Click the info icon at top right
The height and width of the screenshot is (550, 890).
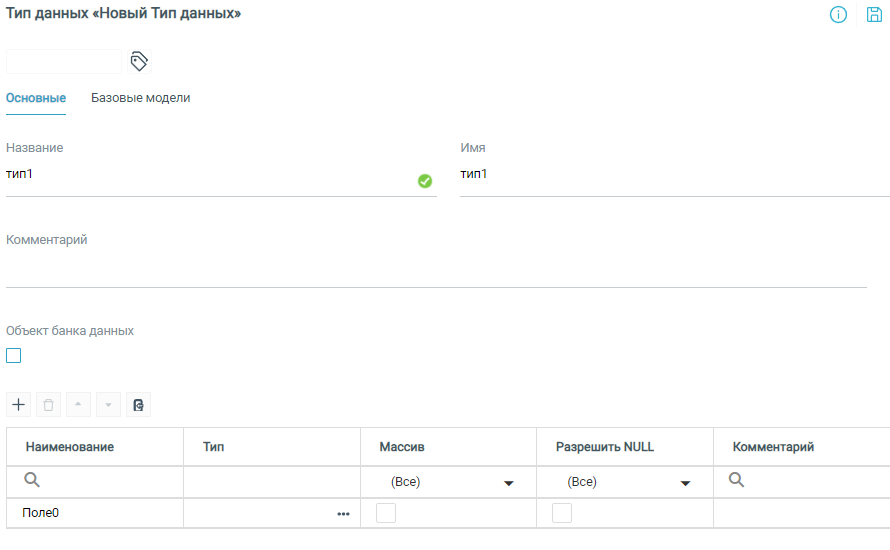(x=839, y=15)
